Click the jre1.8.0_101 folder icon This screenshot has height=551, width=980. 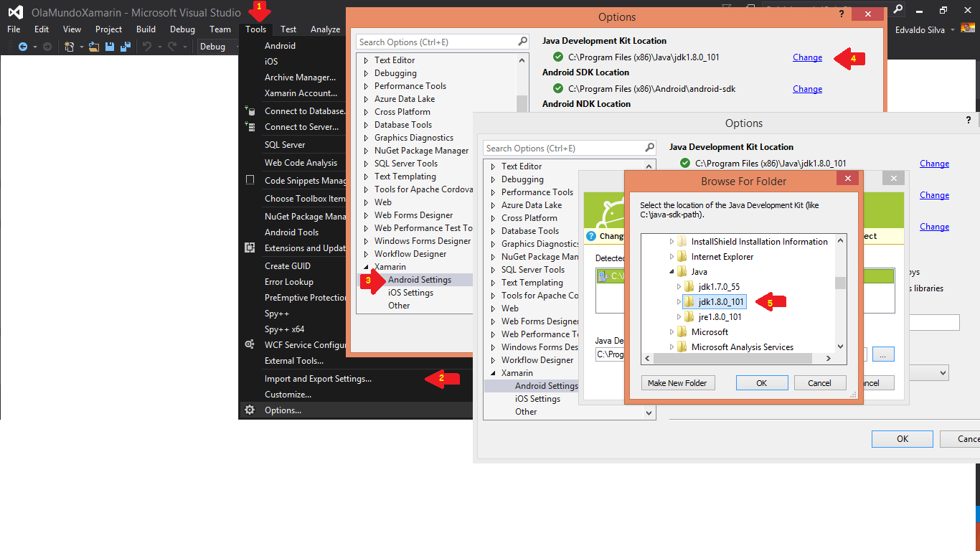(x=689, y=316)
